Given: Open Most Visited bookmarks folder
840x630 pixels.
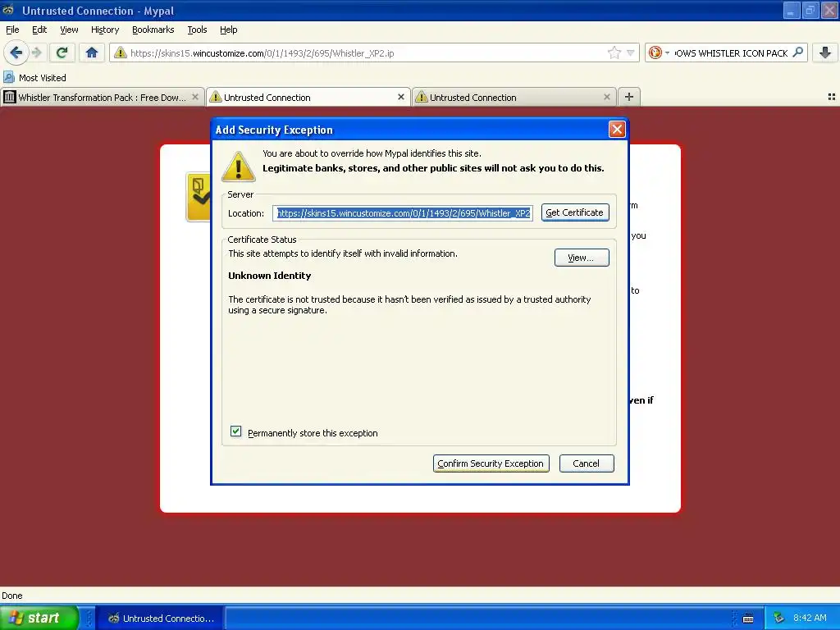Looking at the screenshot, I should [x=34, y=78].
